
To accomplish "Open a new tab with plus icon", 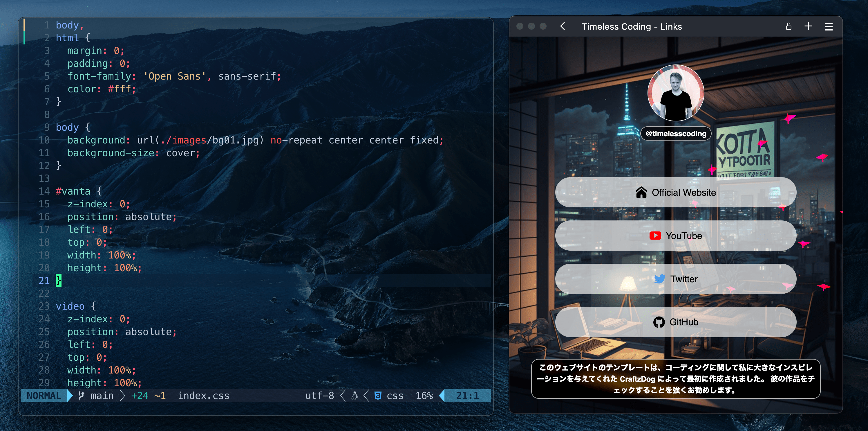I will point(808,26).
